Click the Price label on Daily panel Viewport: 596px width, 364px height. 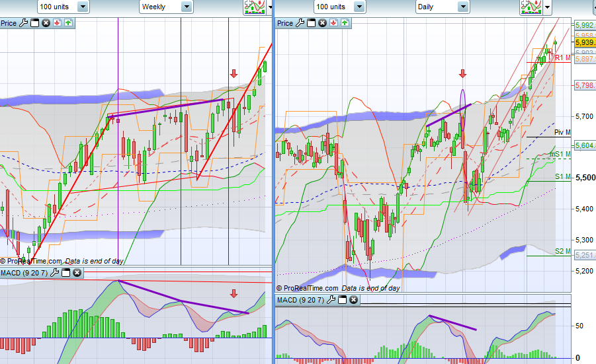coord(285,23)
